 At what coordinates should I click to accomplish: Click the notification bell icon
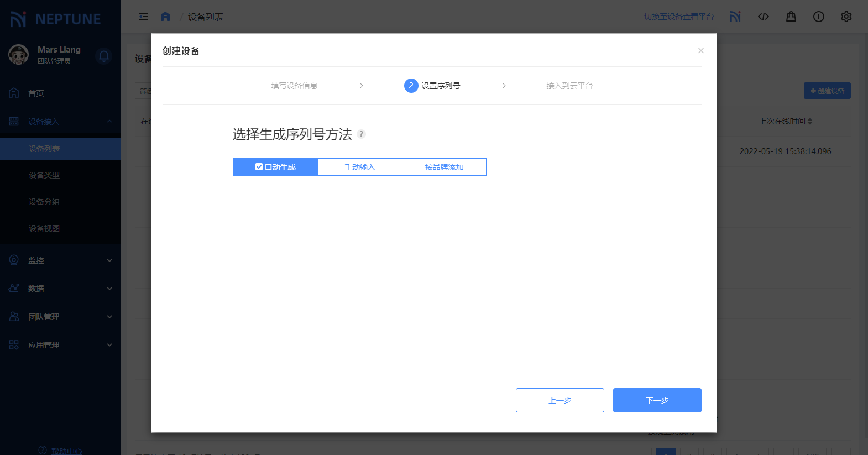click(x=103, y=56)
